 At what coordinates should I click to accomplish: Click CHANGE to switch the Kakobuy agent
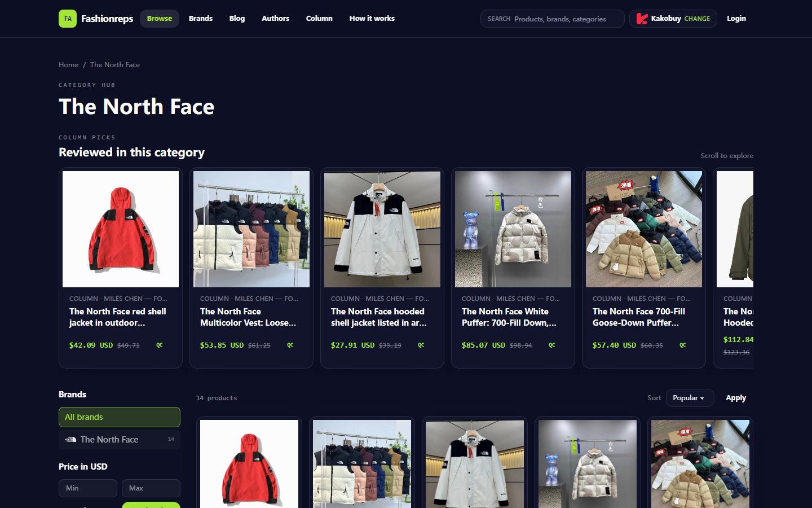point(697,19)
